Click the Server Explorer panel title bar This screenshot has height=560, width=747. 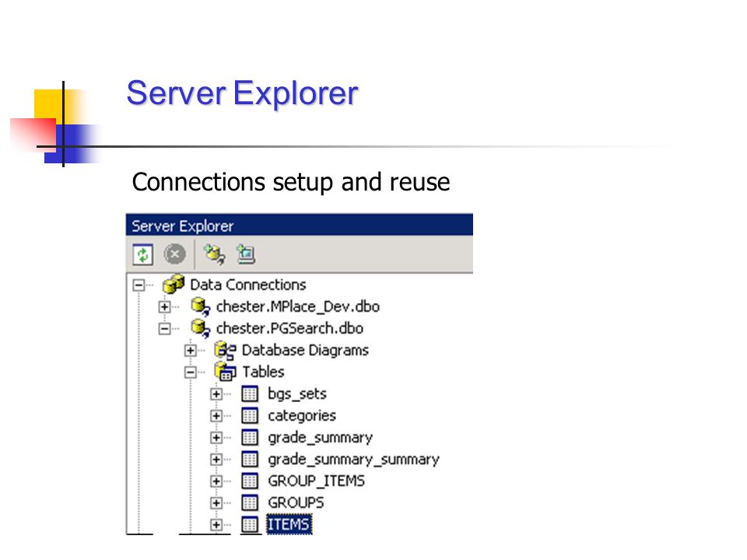[299, 225]
